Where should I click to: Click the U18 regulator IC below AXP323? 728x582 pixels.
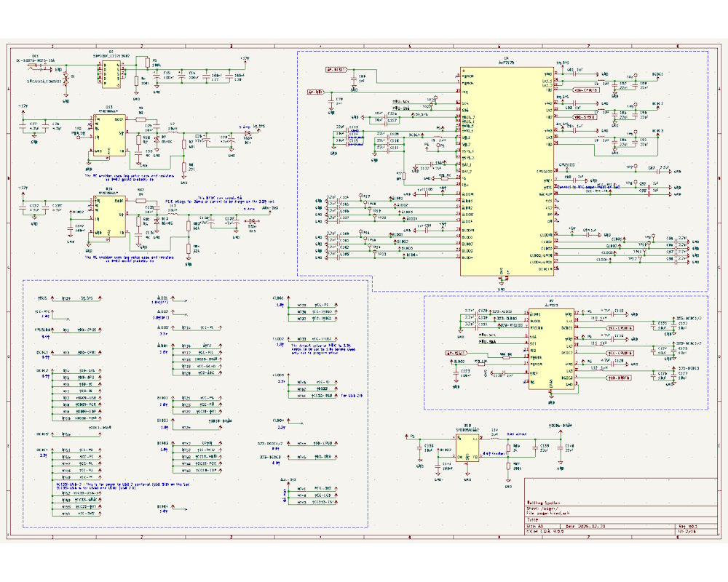(x=467, y=447)
